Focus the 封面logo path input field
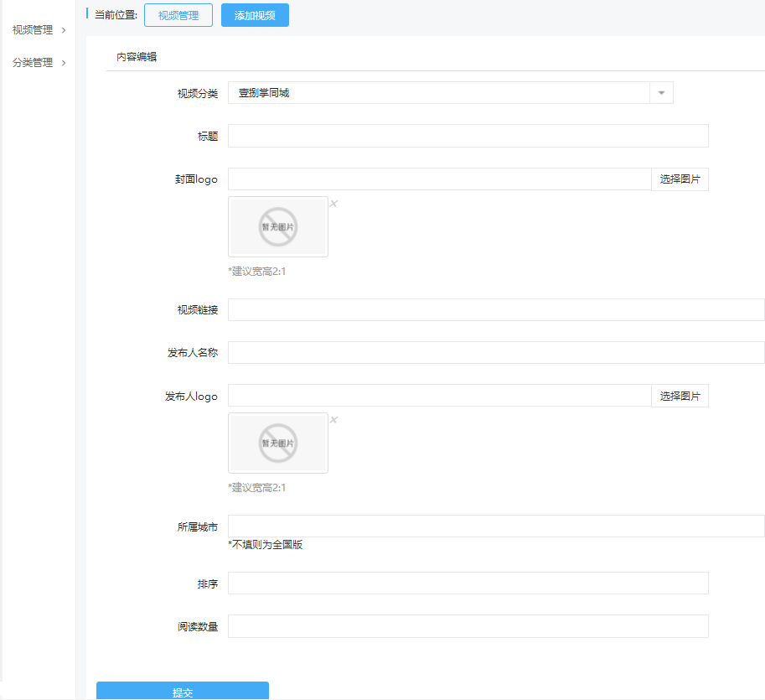The height and width of the screenshot is (700, 765). 440,179
